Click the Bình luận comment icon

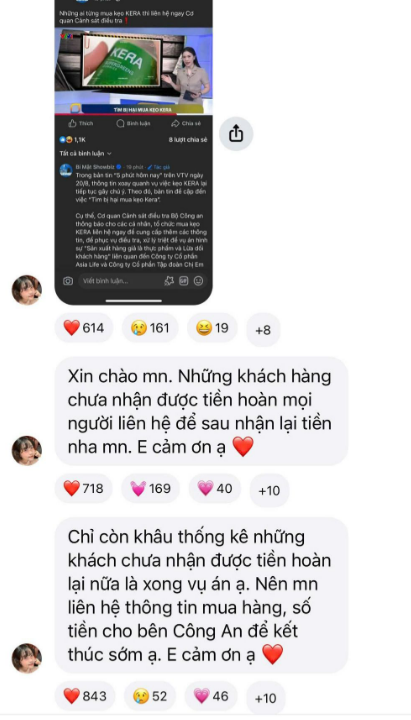(x=120, y=124)
